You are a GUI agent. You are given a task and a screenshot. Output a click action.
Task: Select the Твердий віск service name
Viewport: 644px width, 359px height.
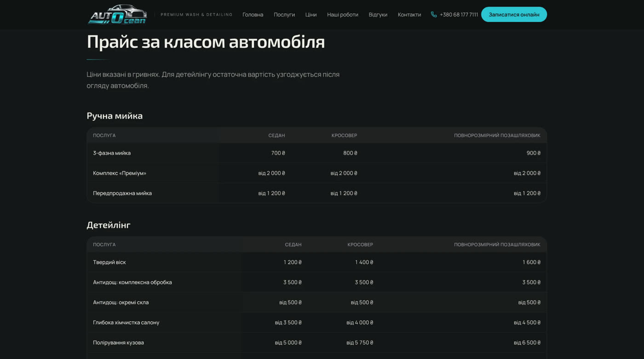109,262
